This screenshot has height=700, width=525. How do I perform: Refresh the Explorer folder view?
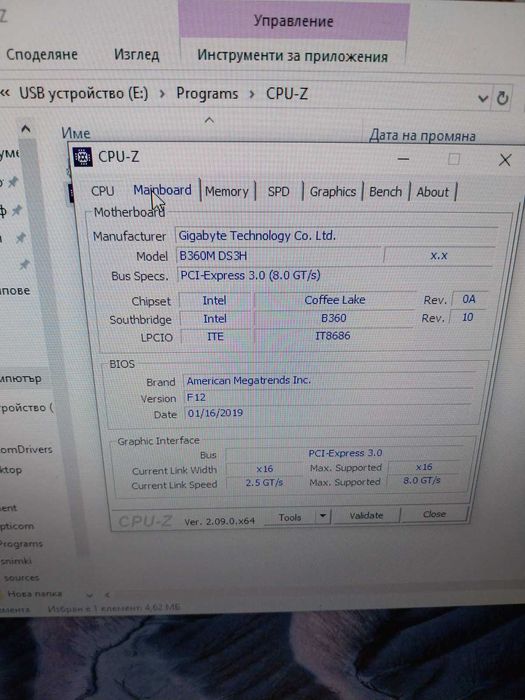click(x=502, y=98)
